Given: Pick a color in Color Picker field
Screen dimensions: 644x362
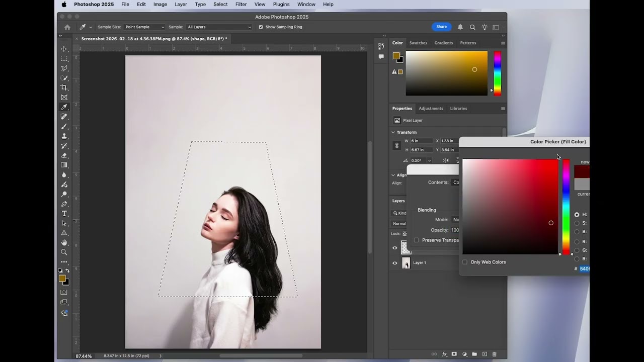Looking at the screenshot, I should coord(510,207).
